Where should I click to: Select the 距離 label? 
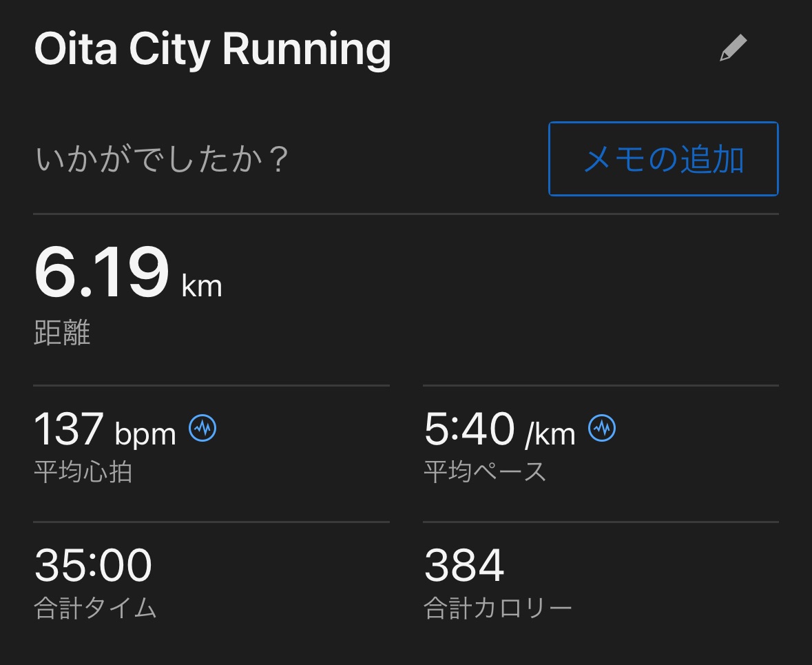pyautogui.click(x=62, y=334)
